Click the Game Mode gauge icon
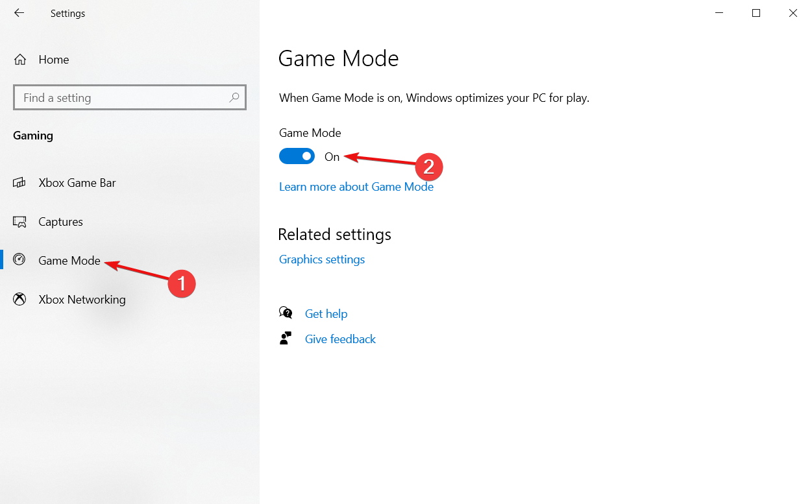Viewport: 812px width, 504px height. coord(19,260)
